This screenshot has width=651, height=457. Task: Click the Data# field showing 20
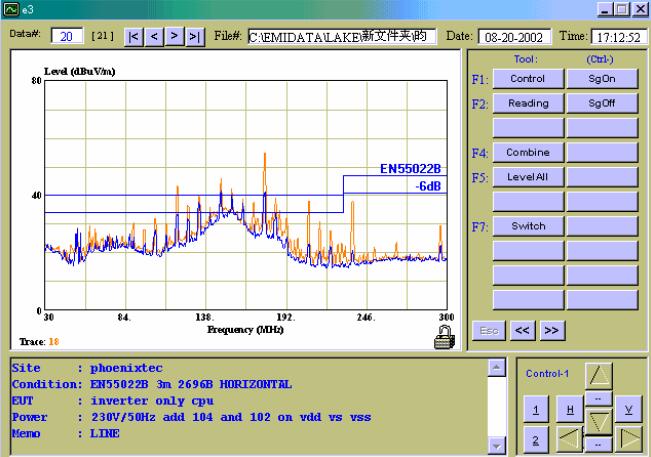(67, 36)
